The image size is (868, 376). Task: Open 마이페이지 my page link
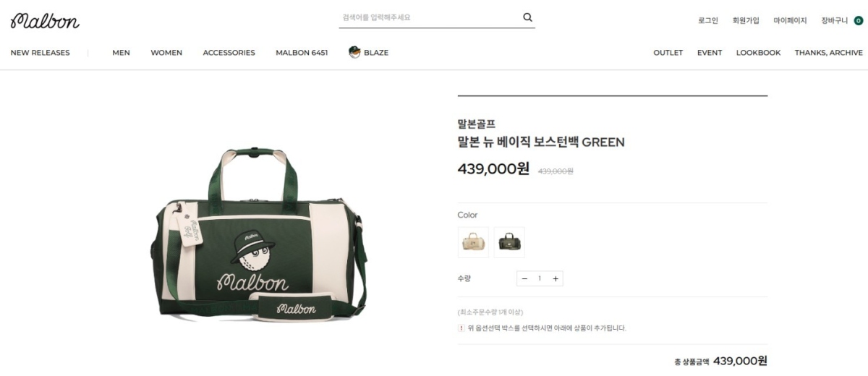coord(790,20)
